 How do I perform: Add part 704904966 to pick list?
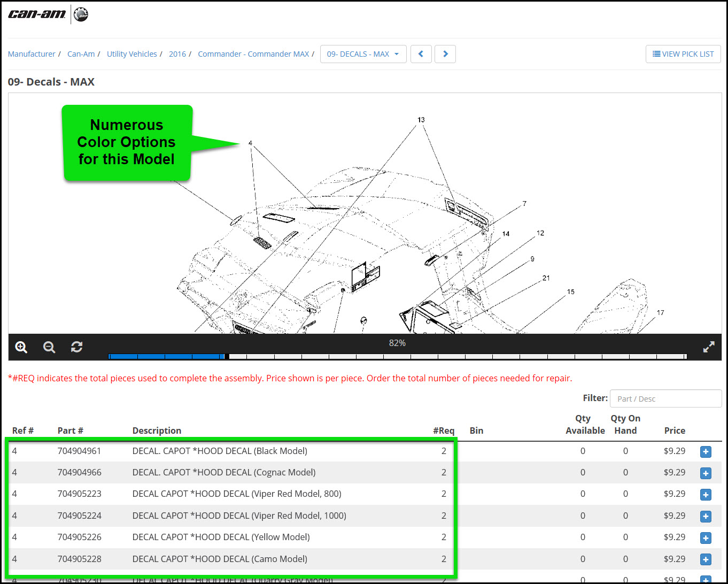(x=706, y=473)
